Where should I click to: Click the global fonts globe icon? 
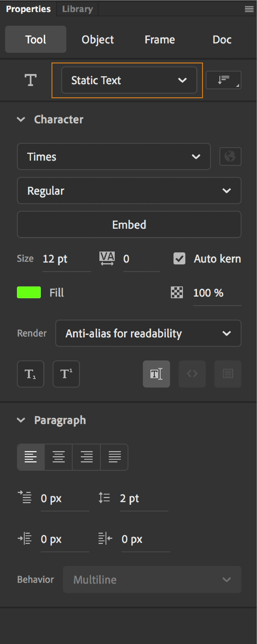(x=230, y=157)
